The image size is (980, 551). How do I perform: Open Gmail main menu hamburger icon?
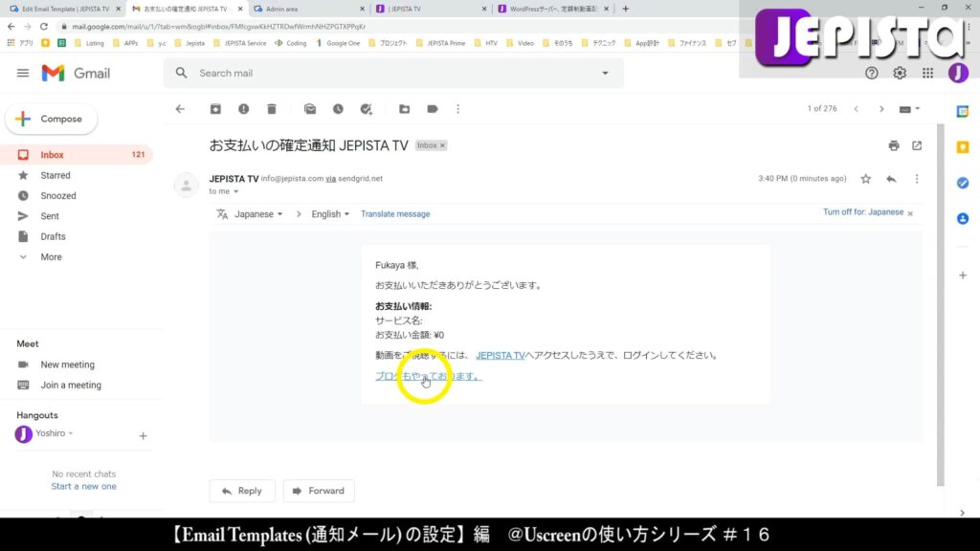[x=23, y=73]
